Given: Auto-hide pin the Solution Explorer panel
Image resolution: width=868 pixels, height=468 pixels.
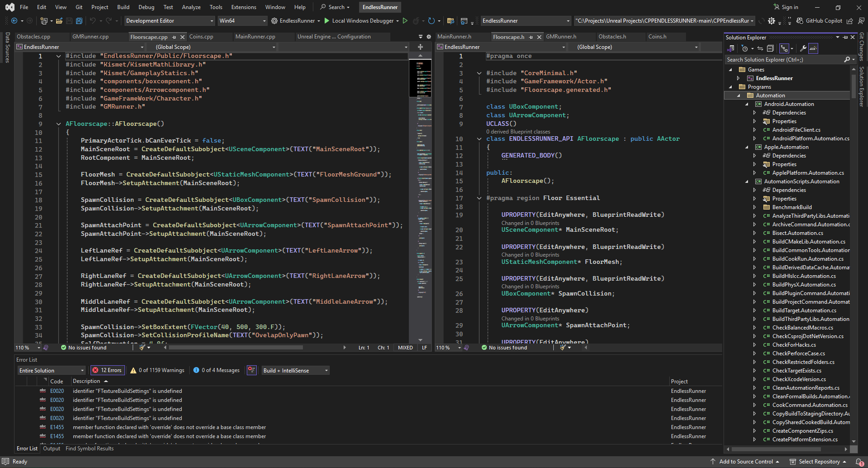Looking at the screenshot, I should 845,38.
